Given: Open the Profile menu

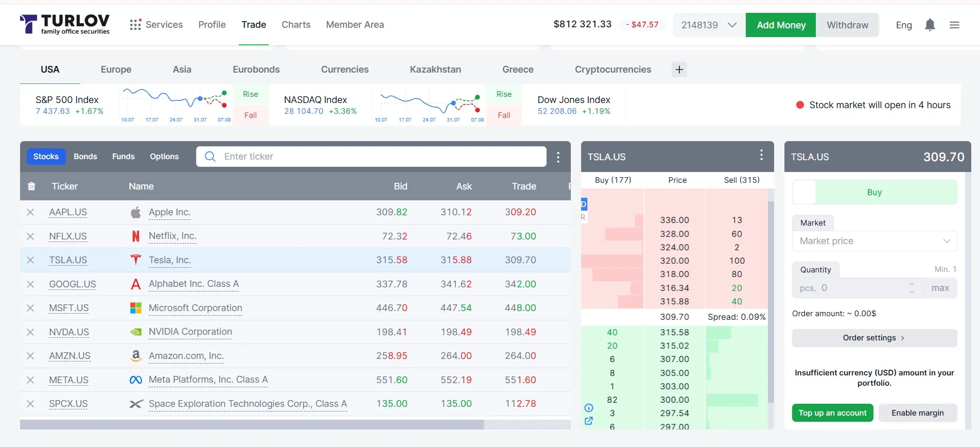Looking at the screenshot, I should (x=212, y=25).
